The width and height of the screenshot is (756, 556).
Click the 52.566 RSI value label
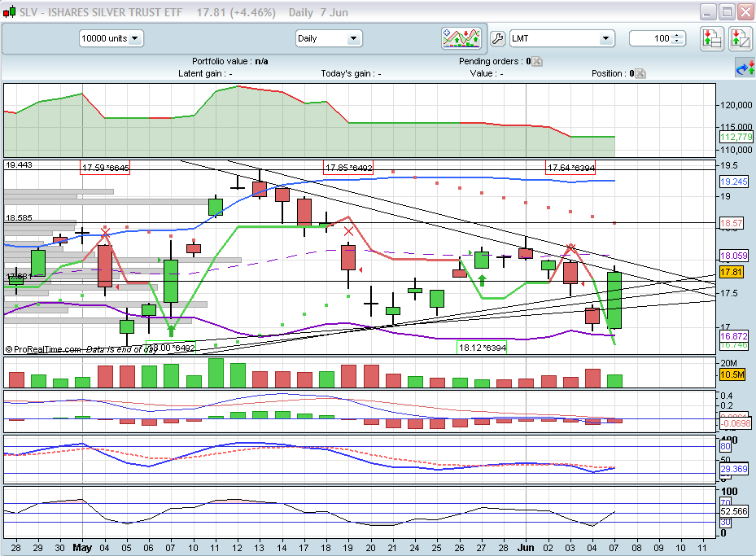point(733,511)
